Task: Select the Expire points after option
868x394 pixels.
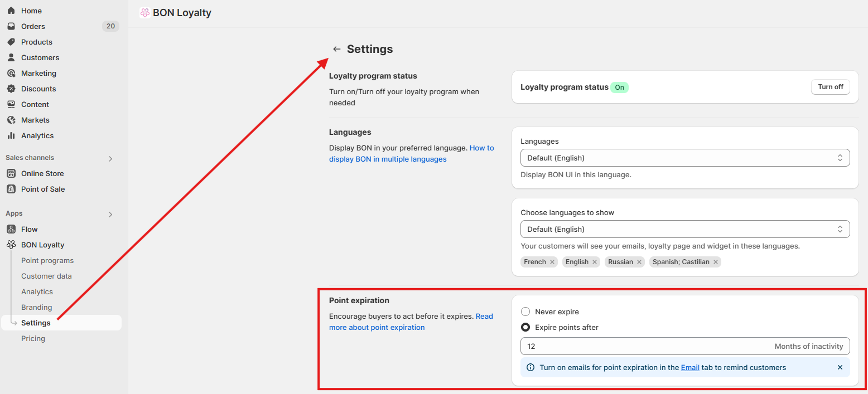Action: 525,327
